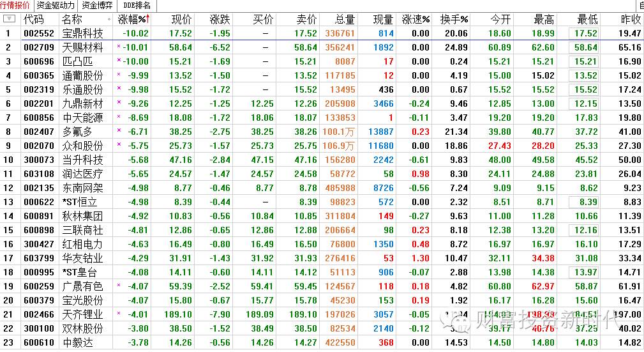
Task: Select the DDE排名 tab
Action: tap(137, 5)
